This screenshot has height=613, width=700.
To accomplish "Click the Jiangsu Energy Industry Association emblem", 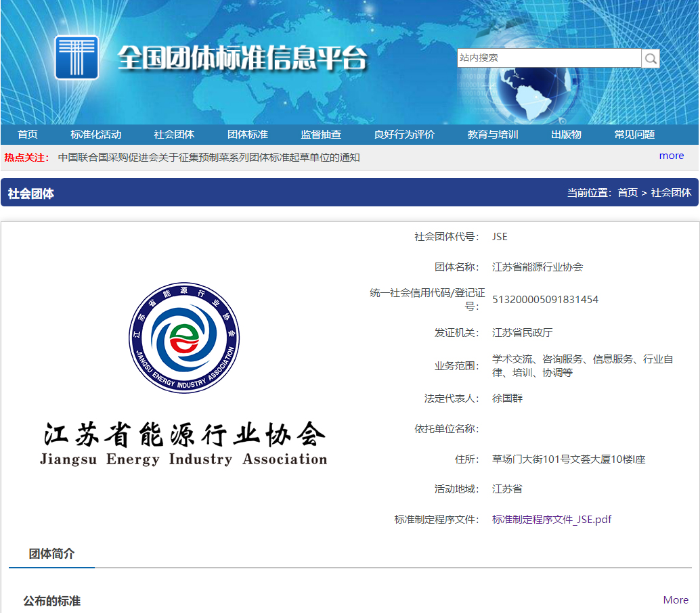I will [x=184, y=338].
